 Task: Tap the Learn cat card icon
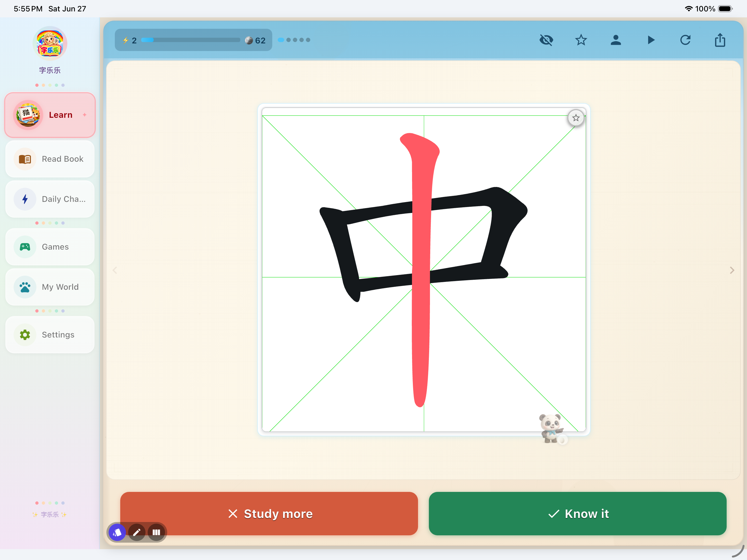pyautogui.click(x=28, y=115)
